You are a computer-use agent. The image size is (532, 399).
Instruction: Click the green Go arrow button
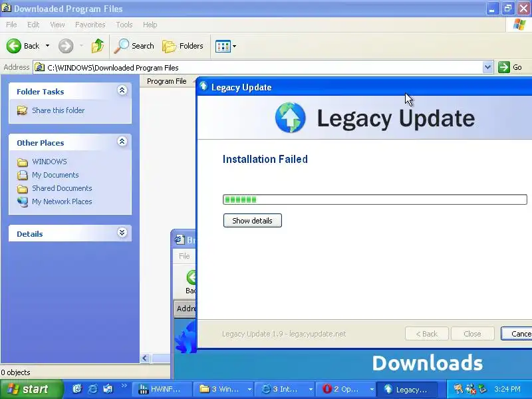[x=504, y=67]
